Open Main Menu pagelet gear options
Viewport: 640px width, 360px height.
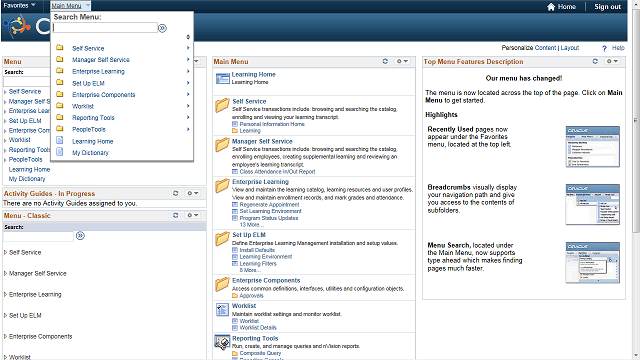tap(402, 61)
